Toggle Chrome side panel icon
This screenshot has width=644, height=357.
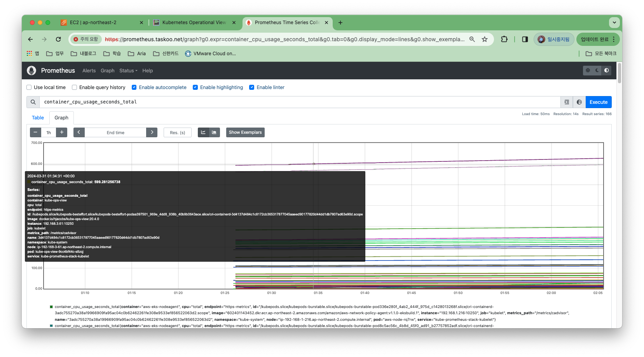click(x=525, y=39)
